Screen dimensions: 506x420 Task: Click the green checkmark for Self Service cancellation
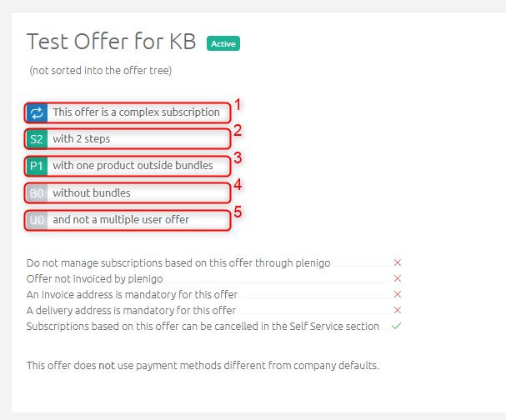pyautogui.click(x=396, y=326)
